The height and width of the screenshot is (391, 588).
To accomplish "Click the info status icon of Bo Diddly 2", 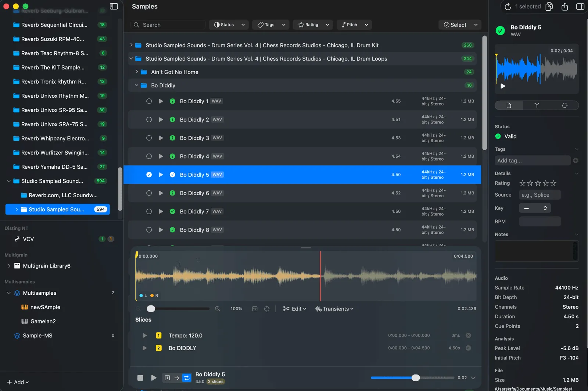I will (x=172, y=119).
